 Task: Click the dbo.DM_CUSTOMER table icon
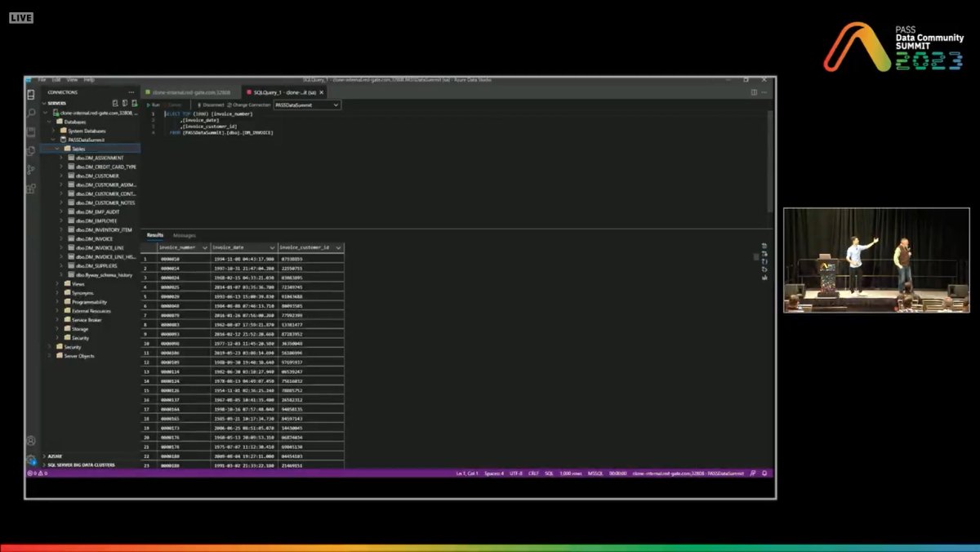(70, 176)
